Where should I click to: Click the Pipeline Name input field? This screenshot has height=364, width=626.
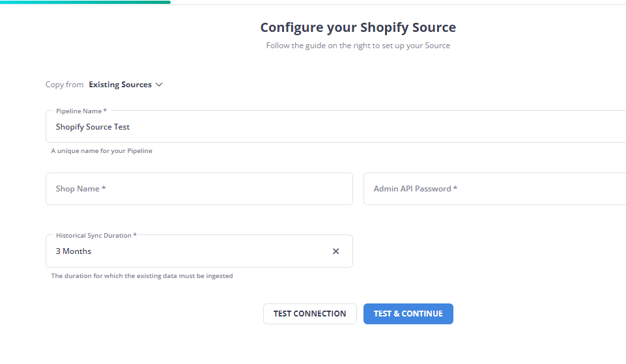(335, 126)
